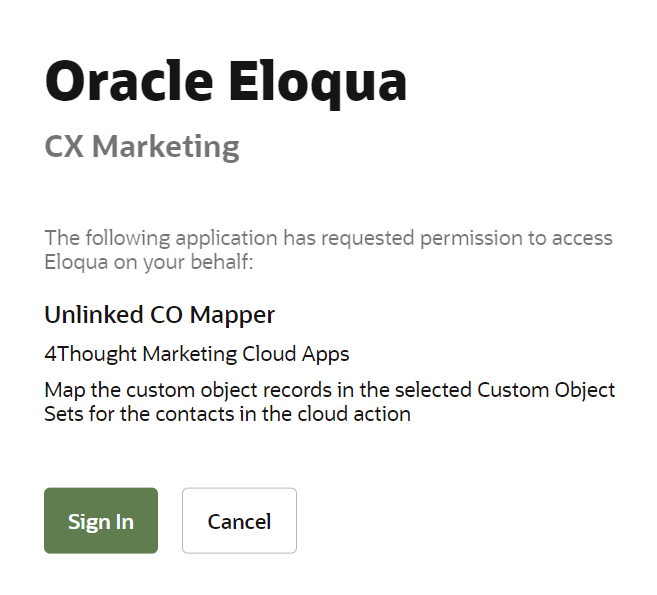Click the word 'Mapper' in the app name
Viewport: 657px width, 595px height.
(232, 316)
